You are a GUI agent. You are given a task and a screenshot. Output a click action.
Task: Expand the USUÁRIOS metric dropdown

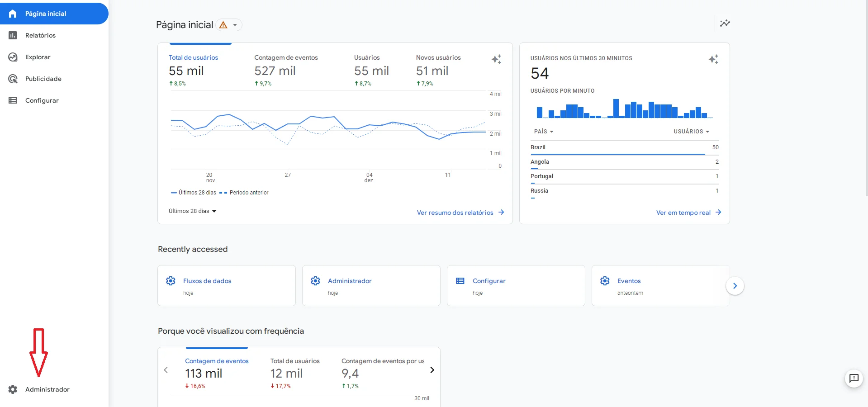point(691,132)
